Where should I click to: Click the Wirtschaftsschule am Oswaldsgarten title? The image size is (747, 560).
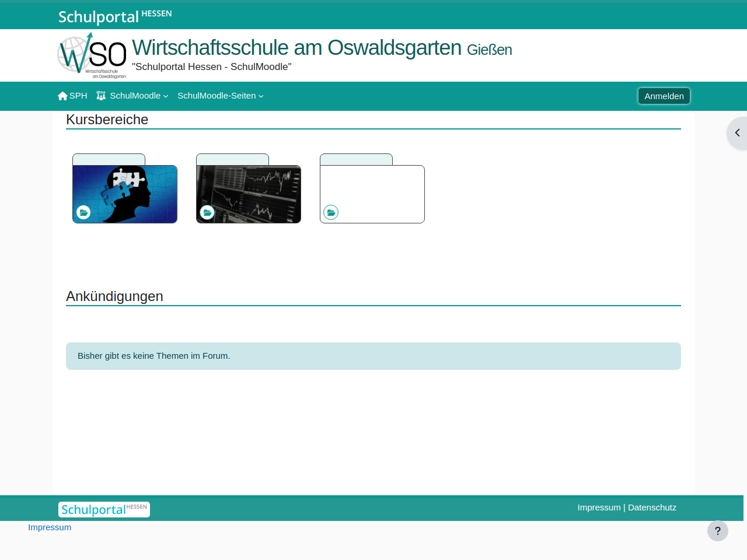tap(296, 48)
